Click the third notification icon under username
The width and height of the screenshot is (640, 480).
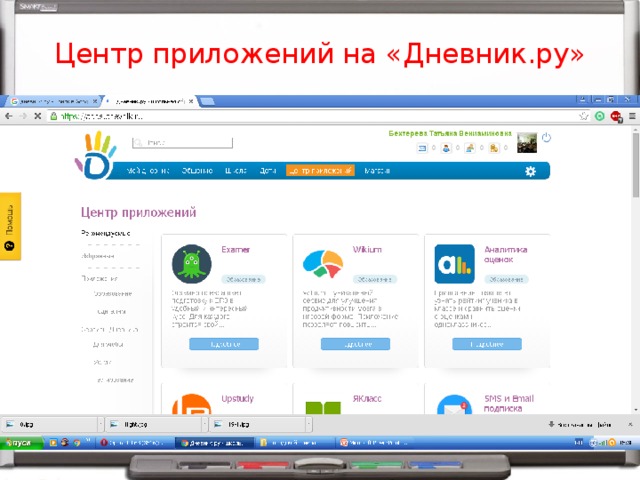(x=470, y=148)
